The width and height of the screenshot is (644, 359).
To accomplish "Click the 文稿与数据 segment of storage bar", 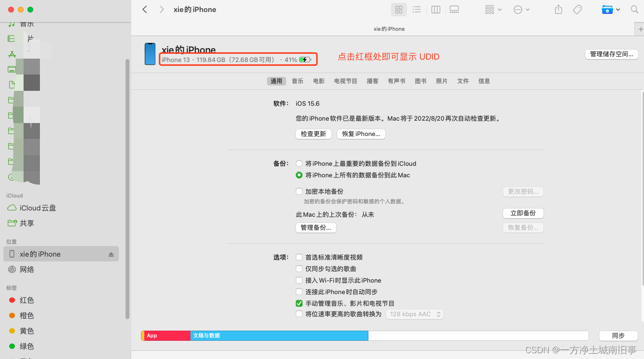I will pos(279,336).
